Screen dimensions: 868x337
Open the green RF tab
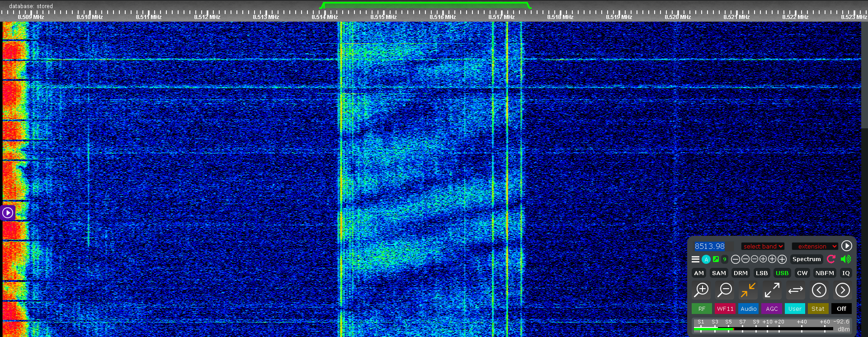(702, 309)
